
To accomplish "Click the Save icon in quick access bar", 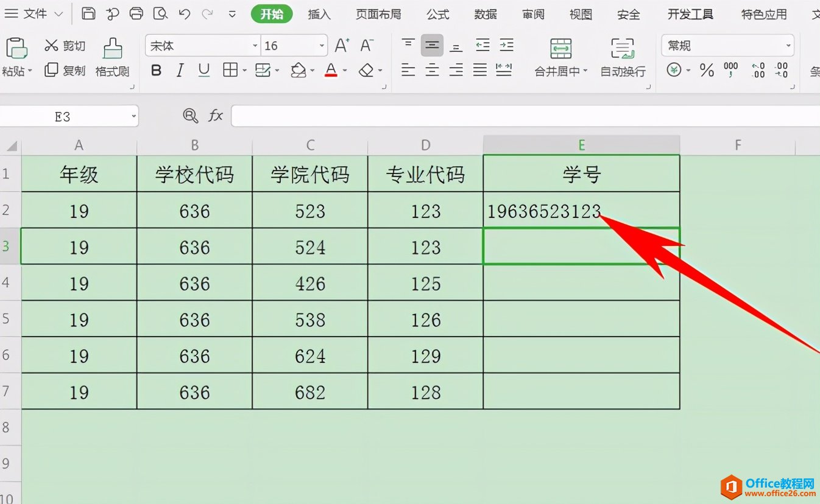I will click(x=88, y=13).
